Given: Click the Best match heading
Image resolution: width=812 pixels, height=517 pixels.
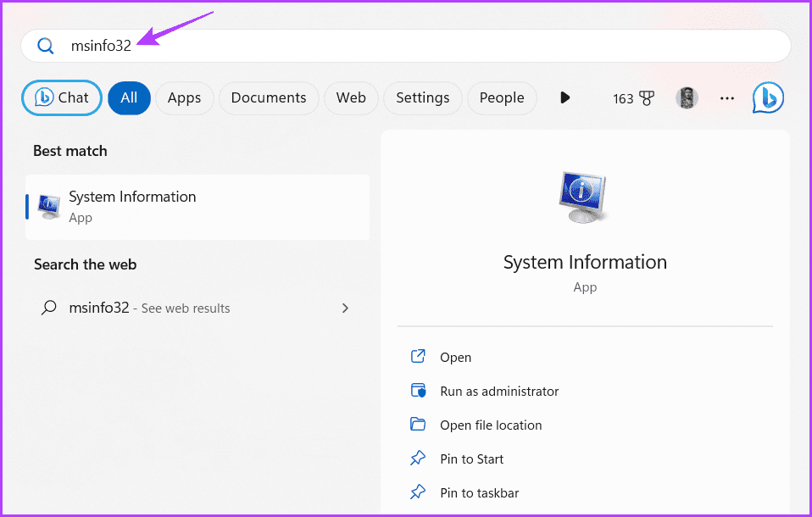Looking at the screenshot, I should point(70,151).
